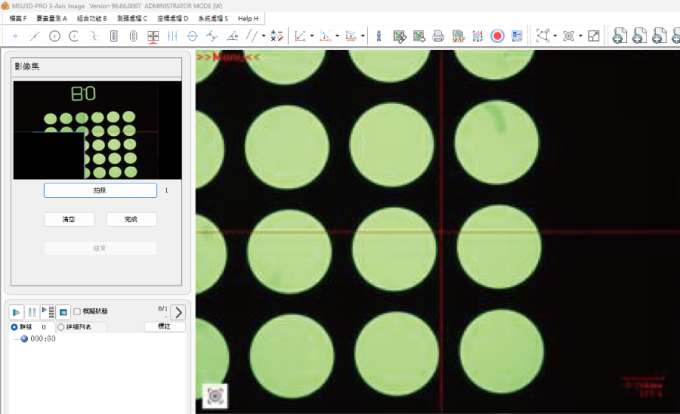This screenshot has width=680, height=414.
Task: Click the focus target icon in image corner
Action: (x=215, y=396)
